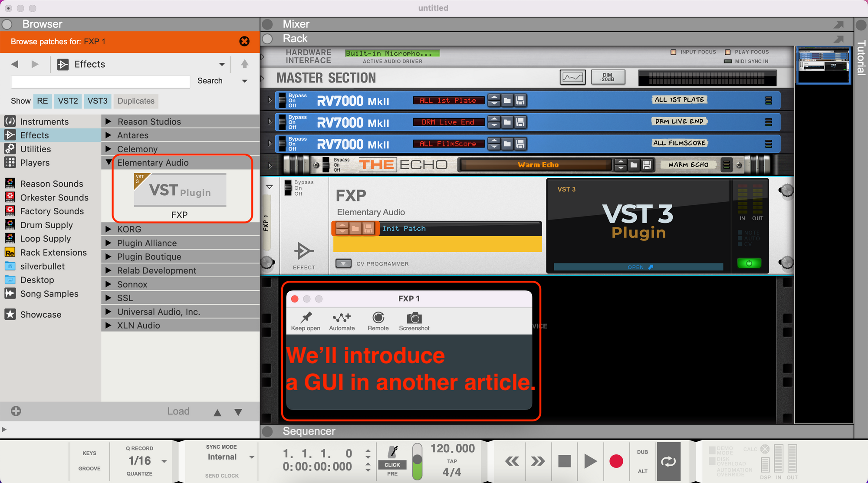The height and width of the screenshot is (483, 868).
Task: Click the Load button in the browser
Action: (178, 411)
